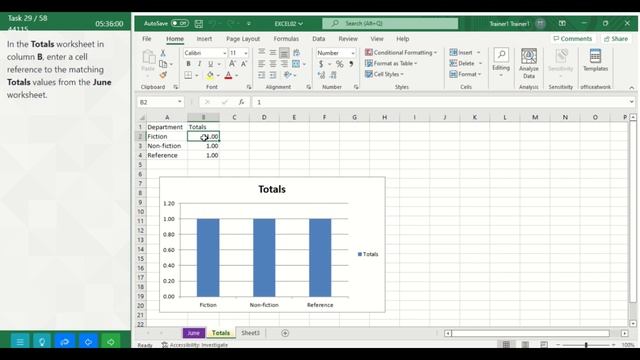640x360 pixels.
Task: Open Font size dropdown
Action: coord(245,53)
